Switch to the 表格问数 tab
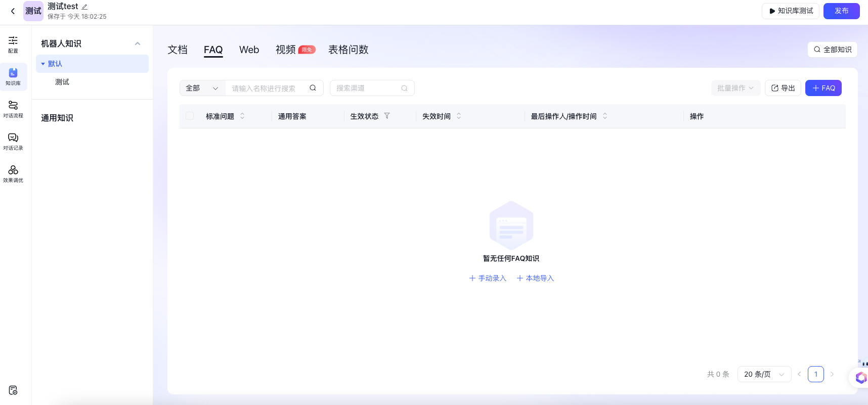Screen dimensions: 868x405 pyautogui.click(x=348, y=50)
